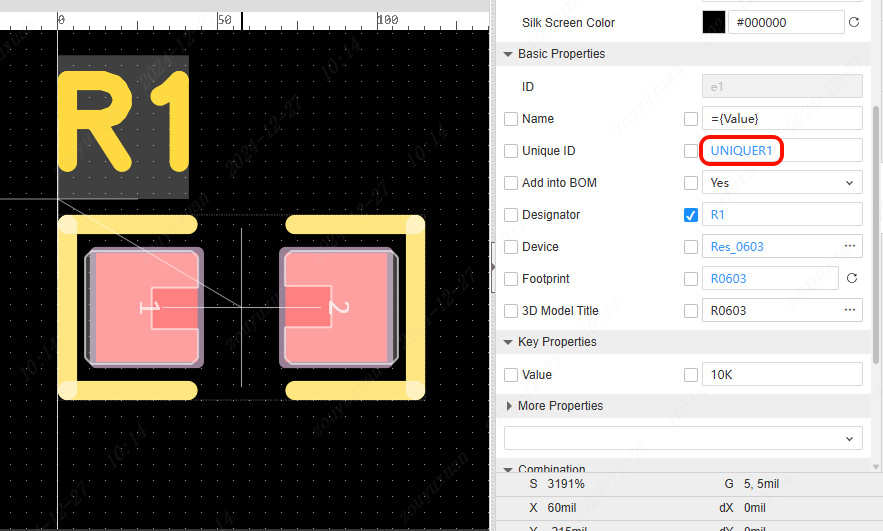Uncheck the Designator display checkbox
The width and height of the screenshot is (883, 531).
click(x=691, y=215)
